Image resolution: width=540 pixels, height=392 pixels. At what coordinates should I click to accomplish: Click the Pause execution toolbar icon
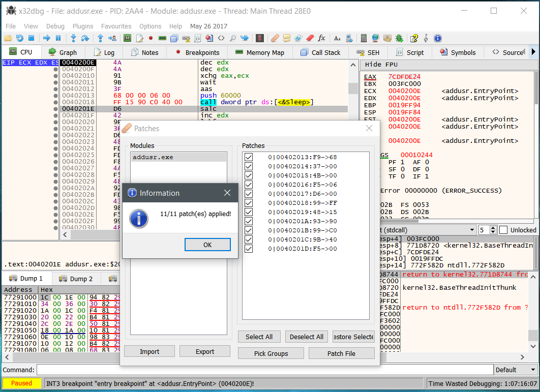(58, 38)
